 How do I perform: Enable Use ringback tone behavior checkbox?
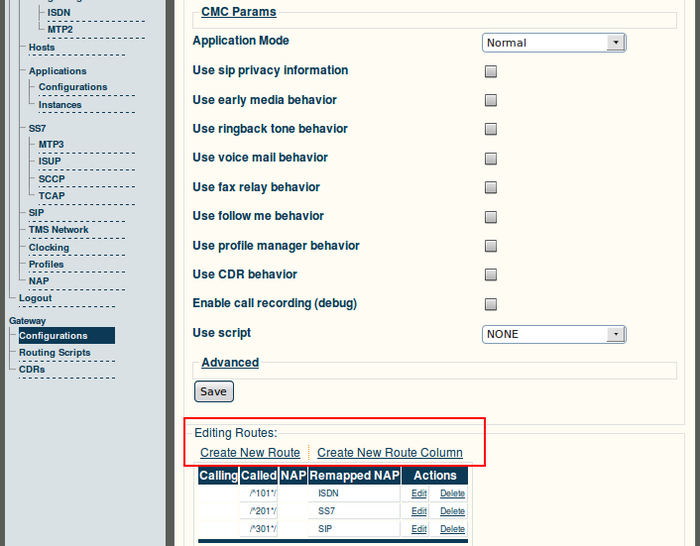click(491, 129)
